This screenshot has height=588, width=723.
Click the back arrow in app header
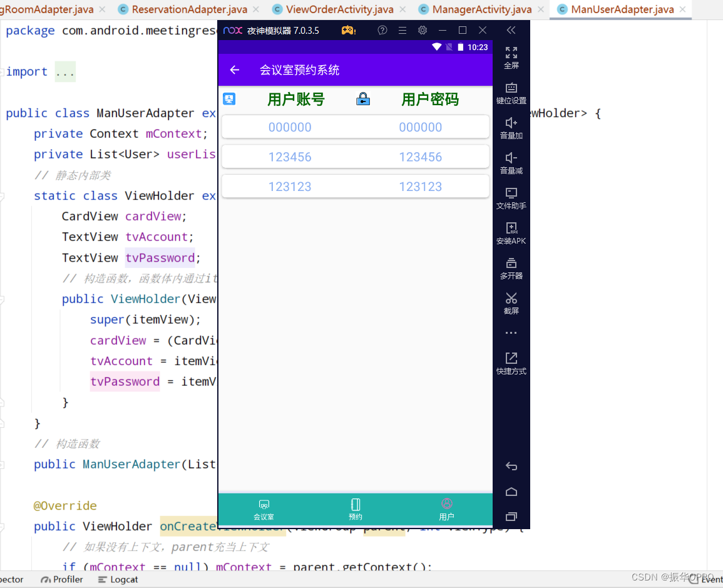click(234, 70)
